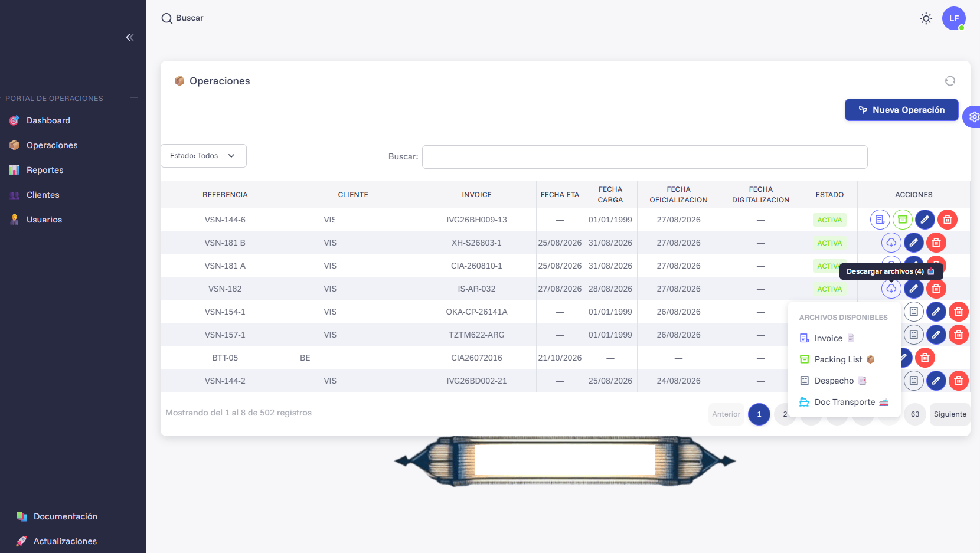
Task: Delete operation VSN-154-1
Action: (x=959, y=312)
